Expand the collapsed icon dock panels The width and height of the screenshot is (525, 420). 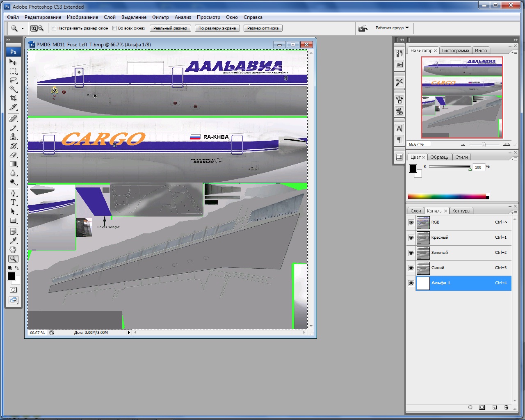click(x=401, y=40)
